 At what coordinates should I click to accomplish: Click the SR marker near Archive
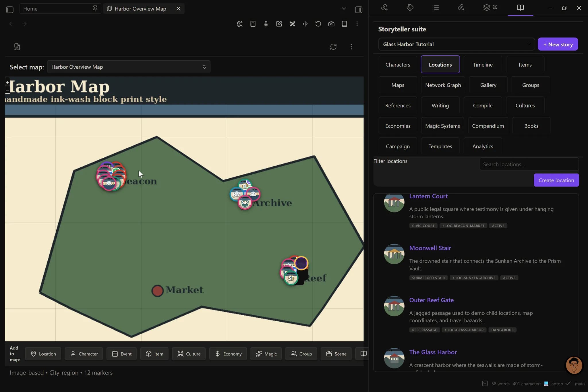pyautogui.click(x=245, y=202)
